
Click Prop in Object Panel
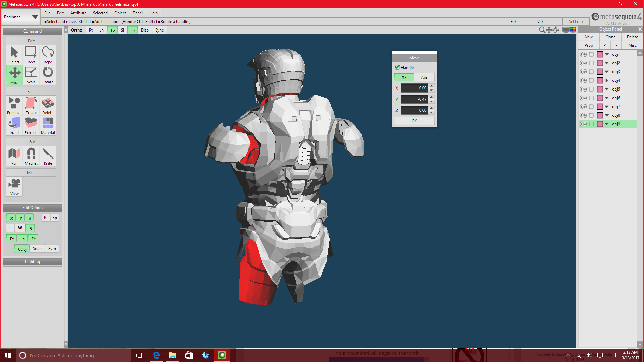[x=589, y=45]
